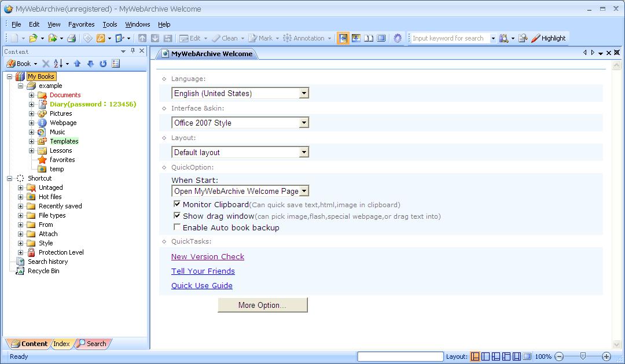Click the toolbar up arrow icon
This screenshot has width=625, height=364.
142,38
